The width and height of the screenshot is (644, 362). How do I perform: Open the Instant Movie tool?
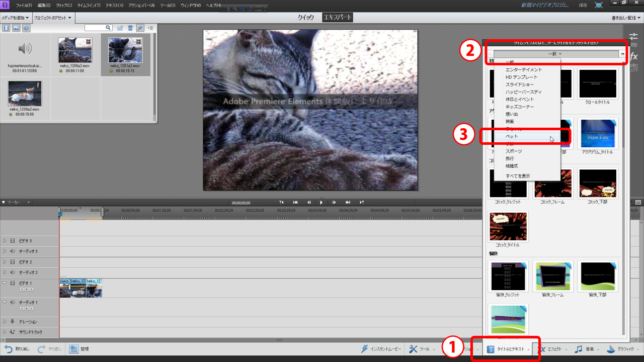pos(381,349)
